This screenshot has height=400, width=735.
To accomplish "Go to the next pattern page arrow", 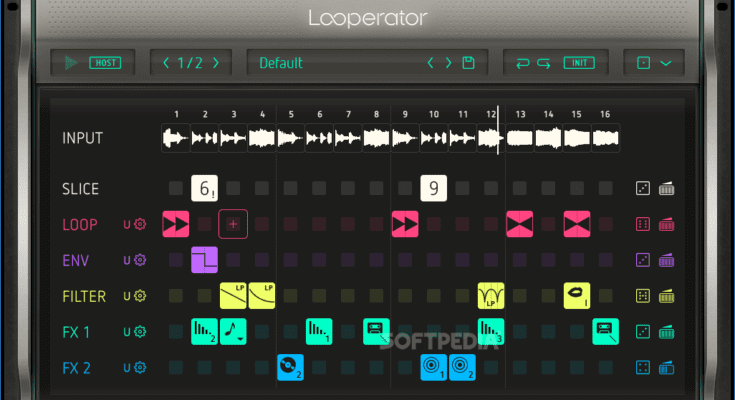I will [x=215, y=63].
